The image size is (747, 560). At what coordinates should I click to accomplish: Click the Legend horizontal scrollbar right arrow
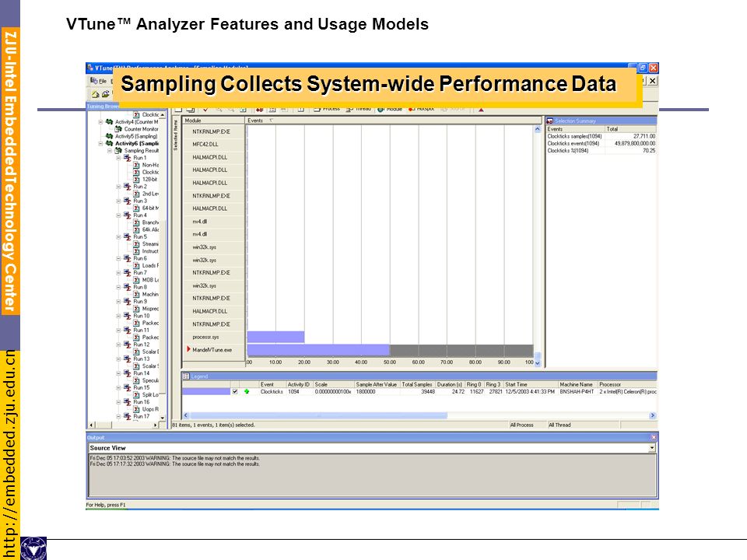(653, 415)
